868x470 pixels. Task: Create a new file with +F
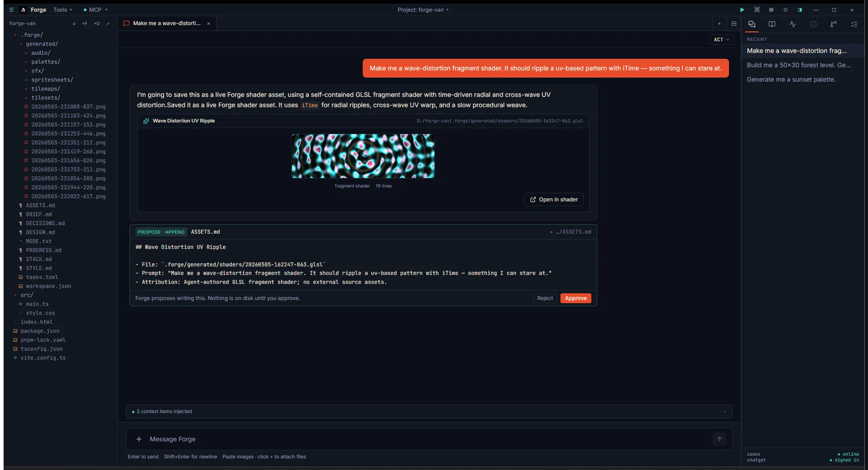[85, 23]
